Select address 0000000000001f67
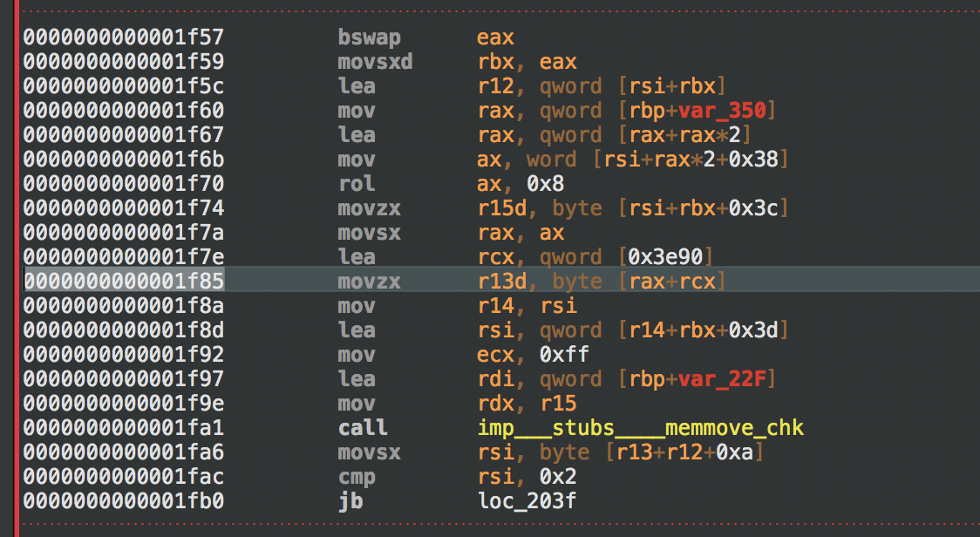Viewport: 980px width, 537px height. coord(124,135)
